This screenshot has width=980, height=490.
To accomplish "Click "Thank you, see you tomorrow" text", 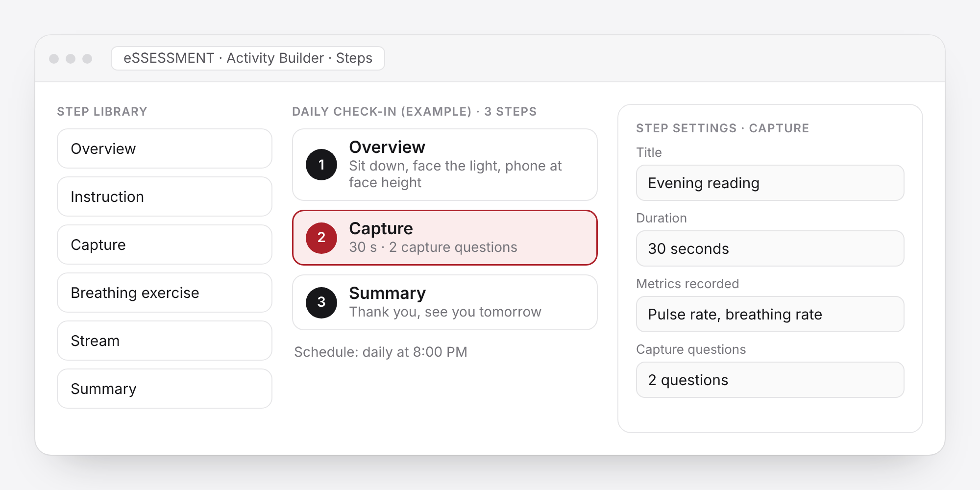I will pos(445,312).
